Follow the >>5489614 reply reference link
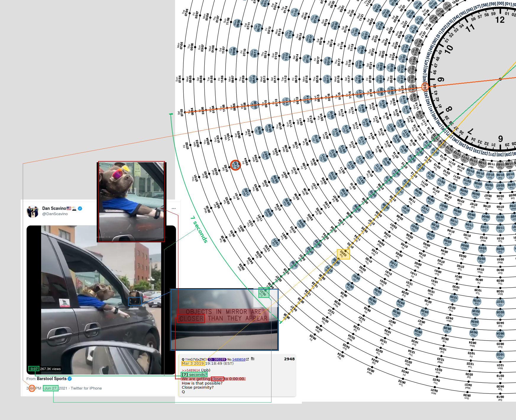The height and width of the screenshot is (420, 516). pos(191,370)
